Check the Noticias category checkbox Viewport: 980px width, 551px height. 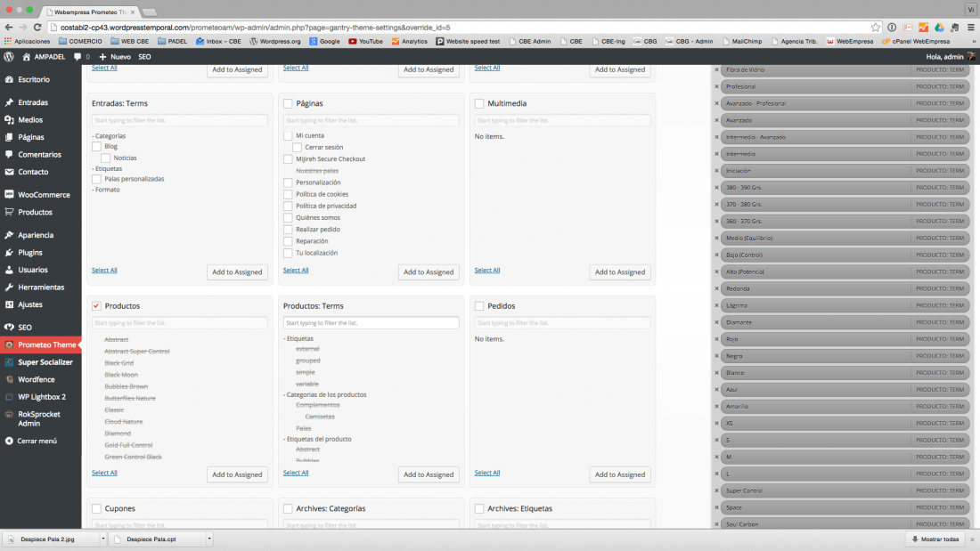click(106, 158)
